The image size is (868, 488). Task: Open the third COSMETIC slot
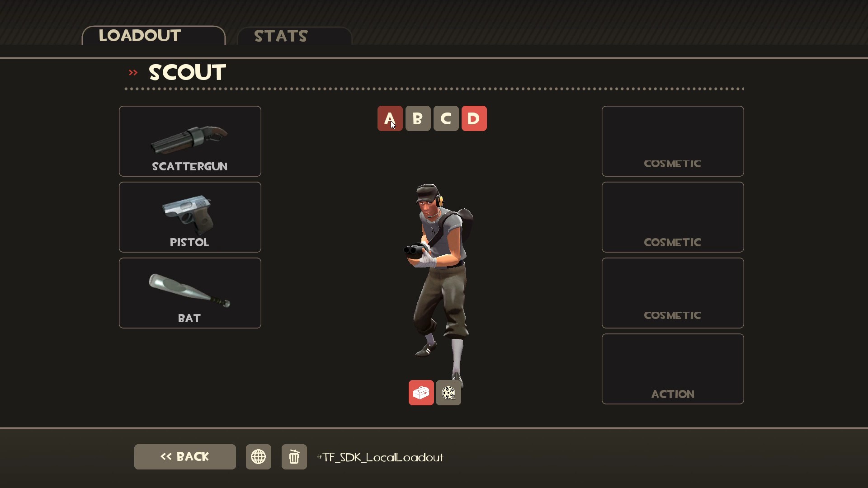coord(673,293)
